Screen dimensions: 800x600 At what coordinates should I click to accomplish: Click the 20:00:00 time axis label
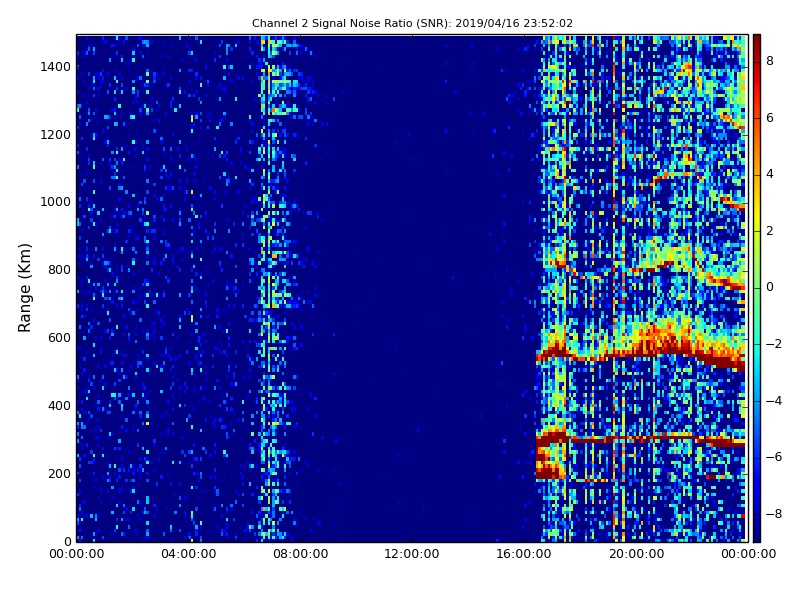(636, 554)
